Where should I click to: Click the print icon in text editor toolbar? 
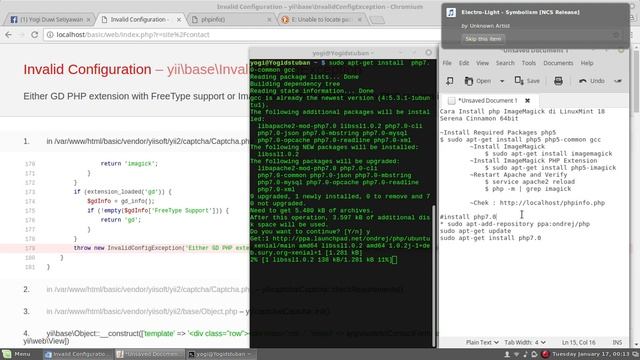click(558, 81)
